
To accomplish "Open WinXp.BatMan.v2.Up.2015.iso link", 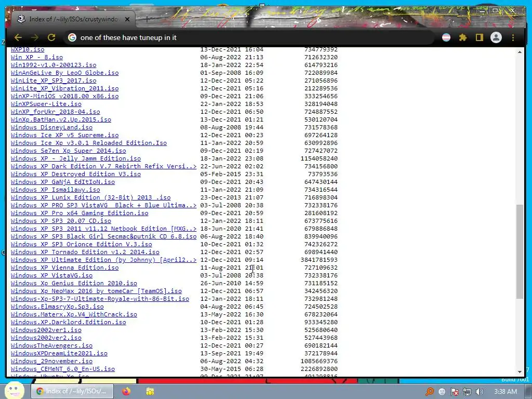I will (61, 120).
